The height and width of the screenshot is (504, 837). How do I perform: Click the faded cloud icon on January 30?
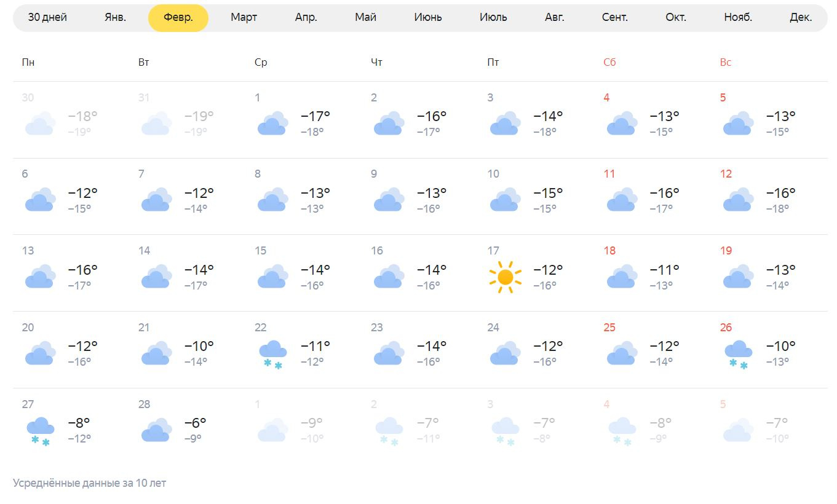point(40,124)
